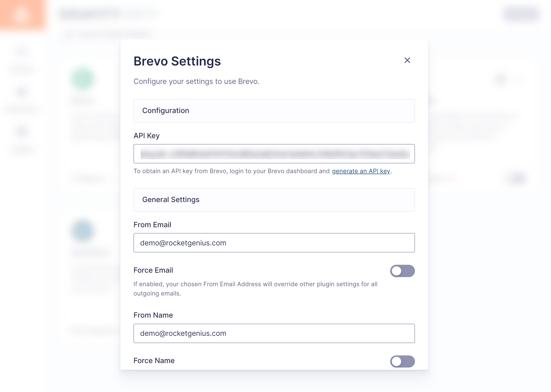
Task: Click the From Email field label
Action: pos(152,225)
